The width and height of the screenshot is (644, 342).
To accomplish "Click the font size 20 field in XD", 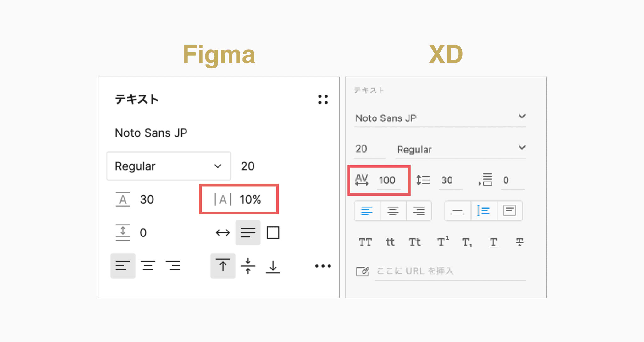I will [369, 149].
